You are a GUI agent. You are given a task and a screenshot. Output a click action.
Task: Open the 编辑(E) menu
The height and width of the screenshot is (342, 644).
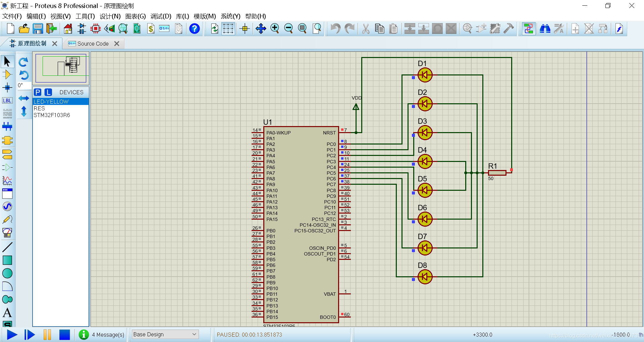pyautogui.click(x=36, y=16)
